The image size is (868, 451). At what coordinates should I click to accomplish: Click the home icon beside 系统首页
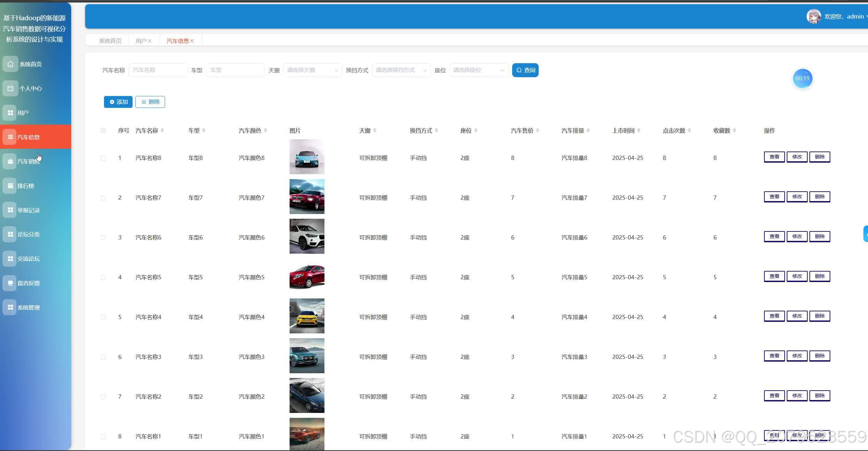tap(10, 64)
